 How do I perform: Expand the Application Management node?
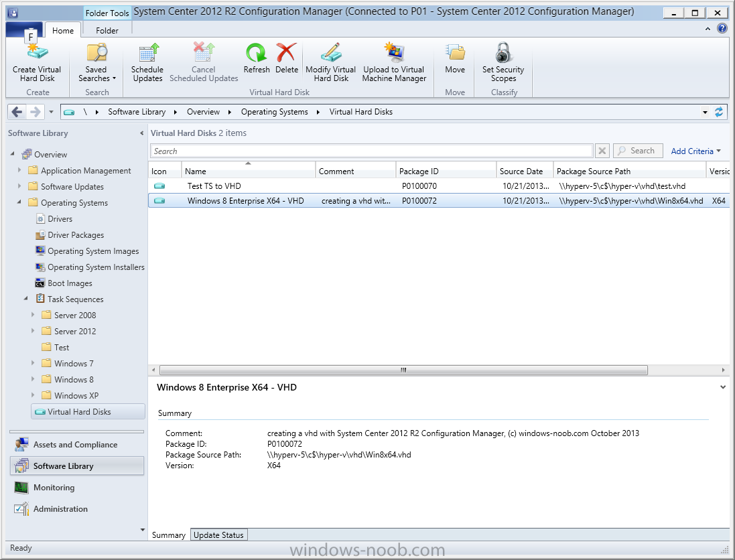click(19, 170)
